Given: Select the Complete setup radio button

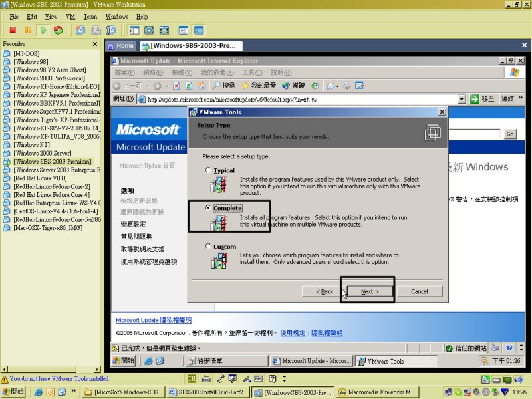Looking at the screenshot, I should point(208,207).
